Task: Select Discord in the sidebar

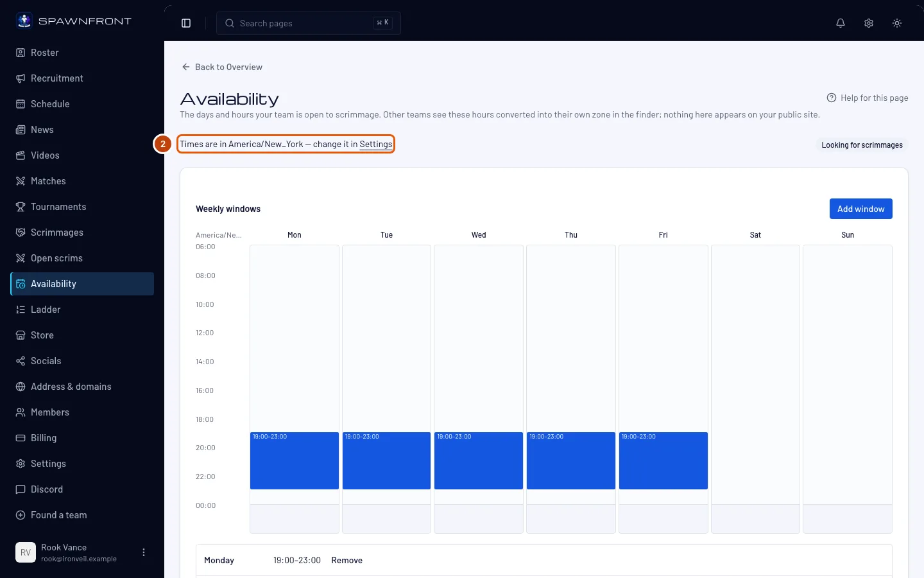Action: pyautogui.click(x=82, y=489)
